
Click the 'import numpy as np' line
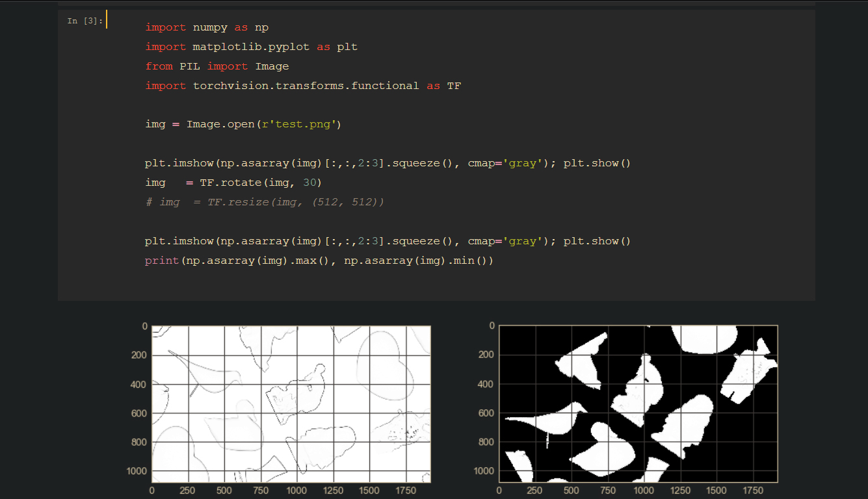pyautogui.click(x=207, y=27)
